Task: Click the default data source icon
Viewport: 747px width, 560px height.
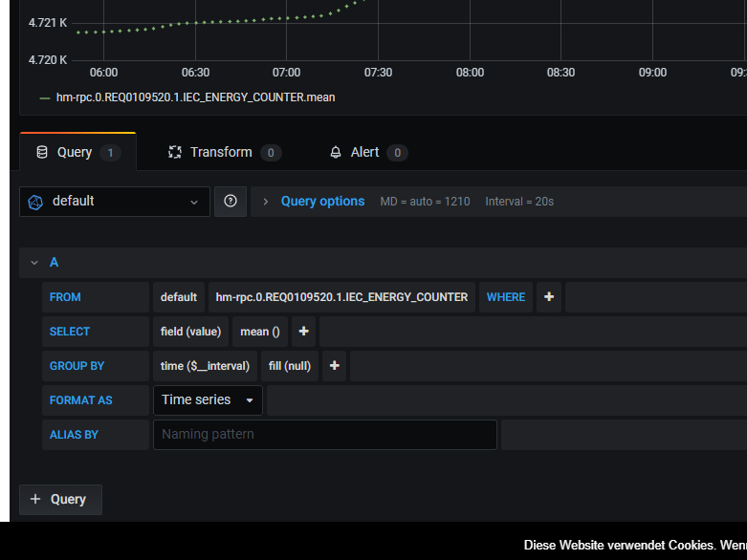Action: [35, 202]
